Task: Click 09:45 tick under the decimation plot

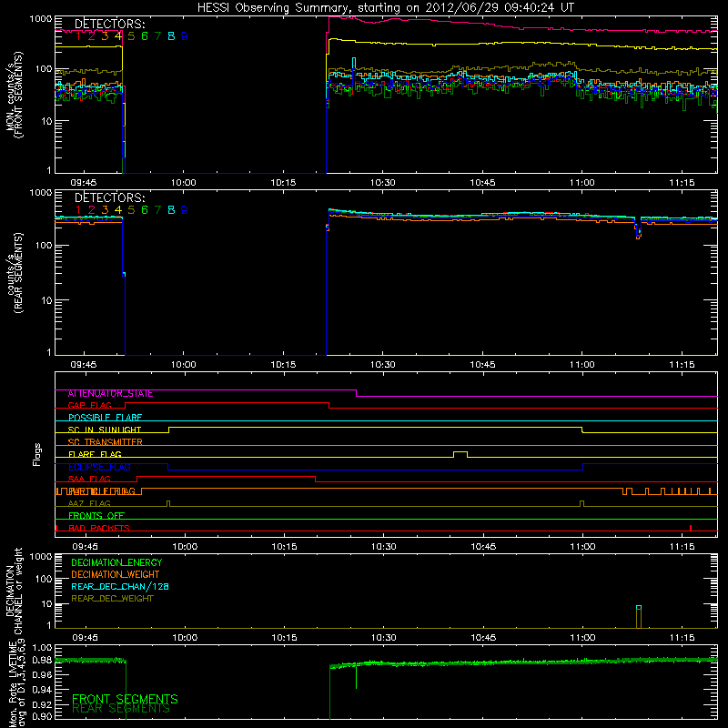Action: 85,638
